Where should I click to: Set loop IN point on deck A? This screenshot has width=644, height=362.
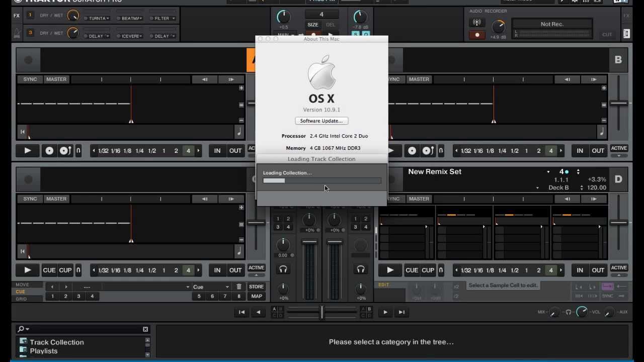(x=217, y=150)
